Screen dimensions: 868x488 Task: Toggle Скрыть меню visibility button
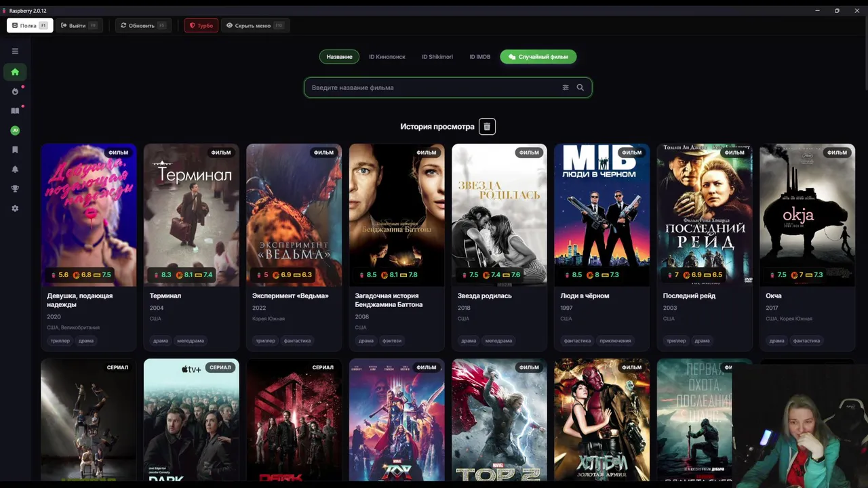point(255,26)
